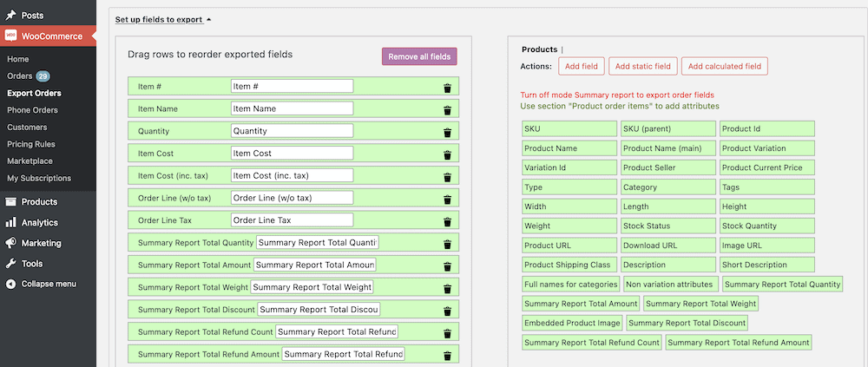Click the Analytics bar chart icon

coord(10,223)
